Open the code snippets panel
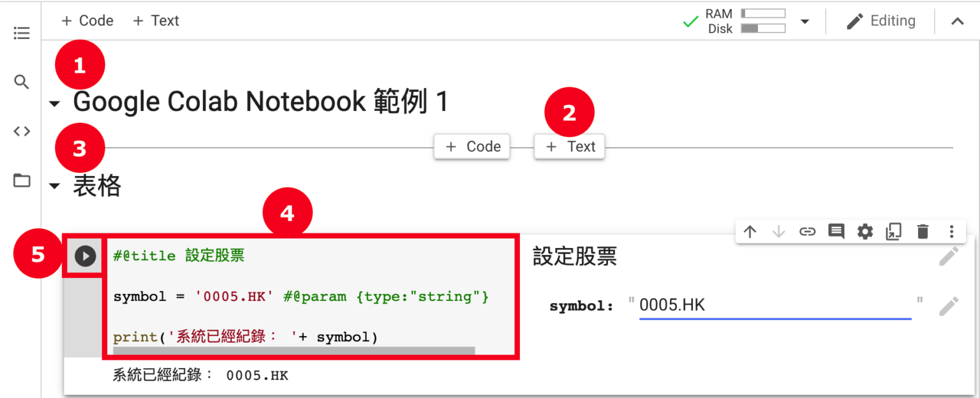The image size is (980, 398). (x=21, y=131)
